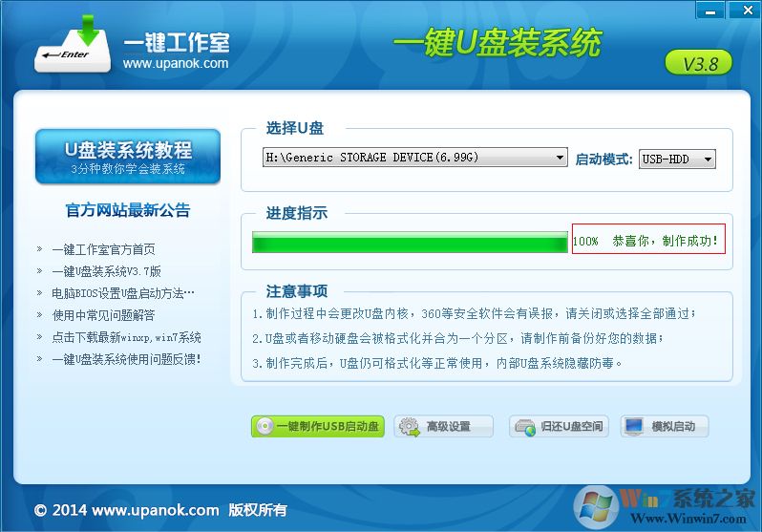The width and height of the screenshot is (762, 532).
Task: Click © 2014 www.upanok.com 版权所有 footer
Action: [x=160, y=510]
